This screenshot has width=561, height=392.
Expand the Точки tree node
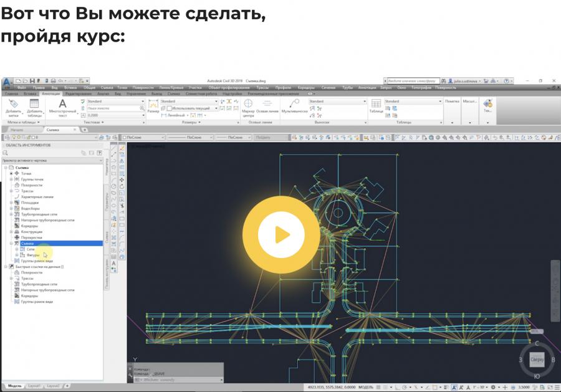tap(11, 173)
